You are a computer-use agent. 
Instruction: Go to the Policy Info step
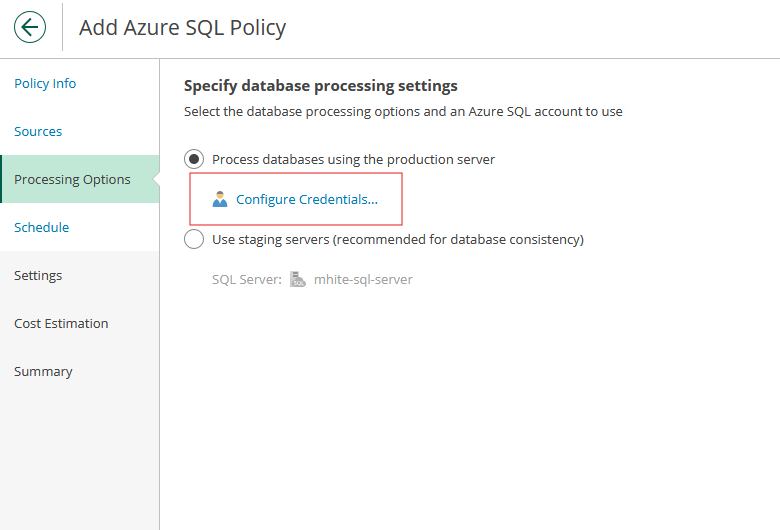coord(45,83)
